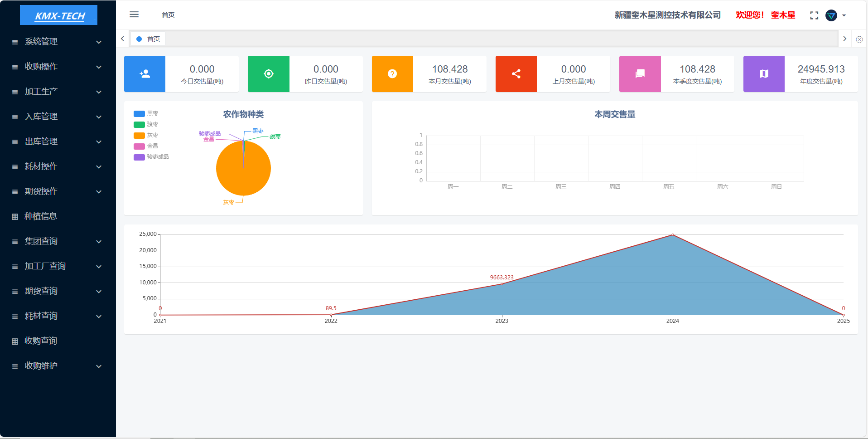
Task: Toggle 黑枣 legend item in pie chart
Action: tap(146, 113)
